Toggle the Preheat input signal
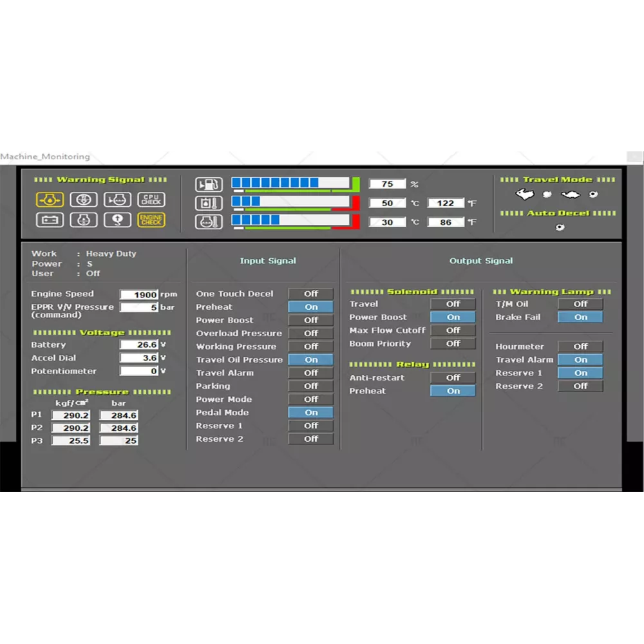 (311, 307)
